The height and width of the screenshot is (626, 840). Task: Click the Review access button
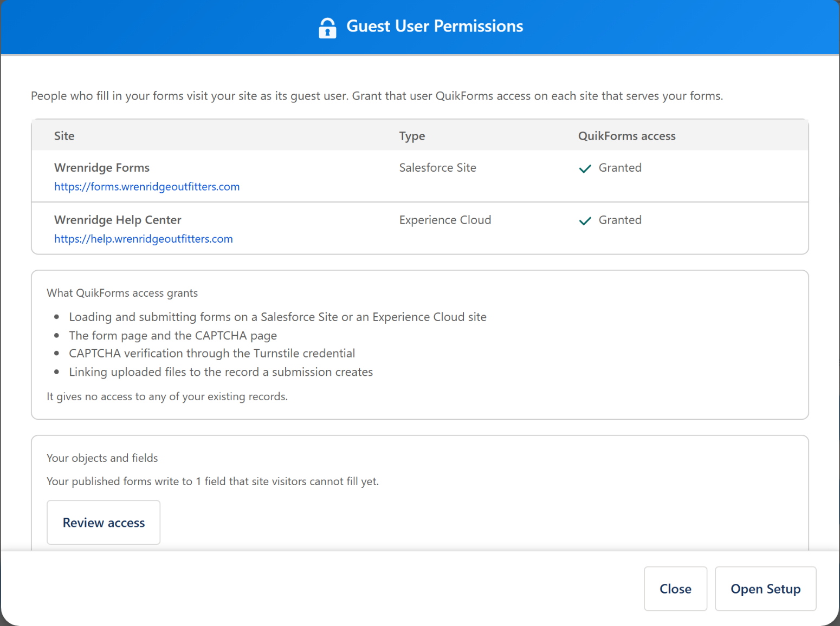tap(104, 523)
